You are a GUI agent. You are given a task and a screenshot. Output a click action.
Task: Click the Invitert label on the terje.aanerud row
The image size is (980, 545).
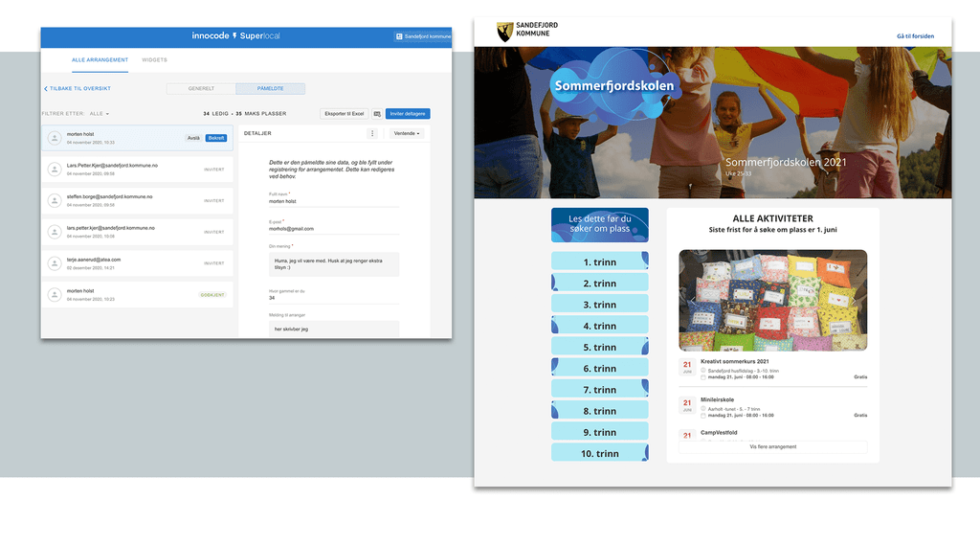click(213, 263)
